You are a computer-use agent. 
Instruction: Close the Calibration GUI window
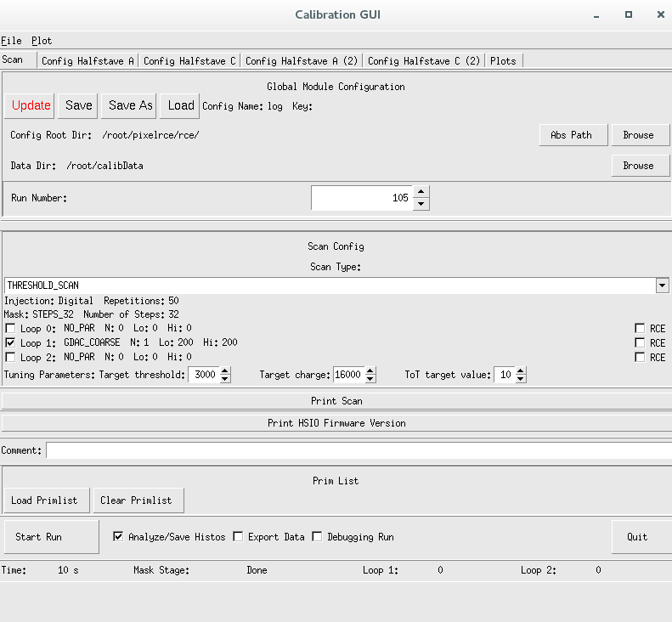pyautogui.click(x=661, y=14)
